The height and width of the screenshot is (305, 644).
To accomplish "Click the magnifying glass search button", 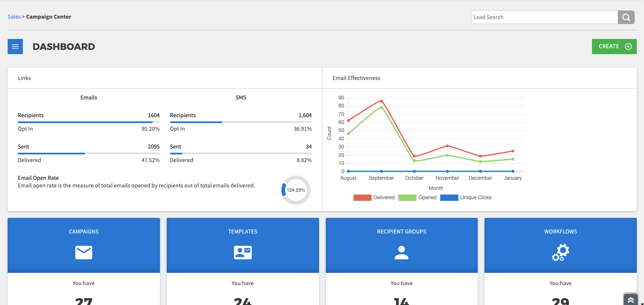I will pyautogui.click(x=626, y=17).
